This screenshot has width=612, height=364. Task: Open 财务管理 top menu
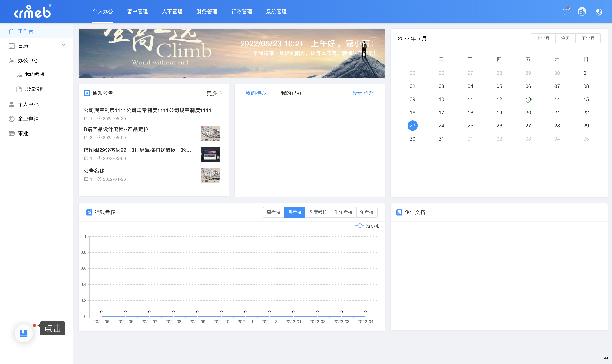tap(207, 12)
